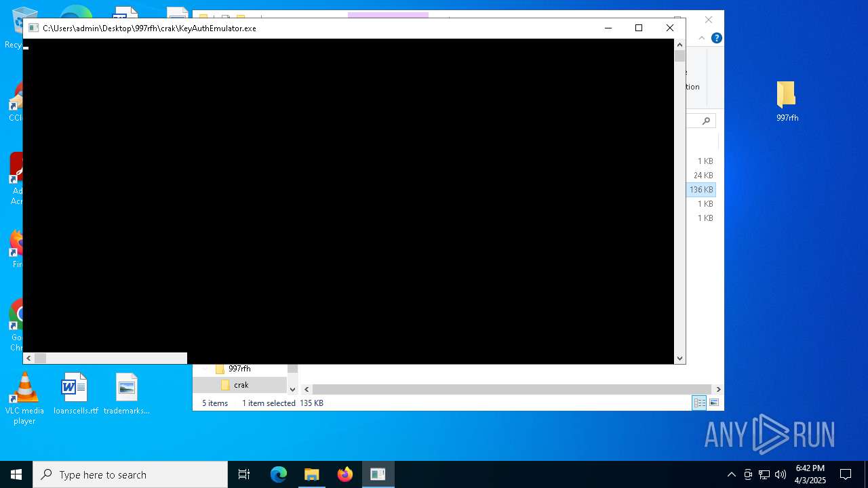Screen dimensions: 868x488
Task: Open the volume control in the tray
Action: 781,474
